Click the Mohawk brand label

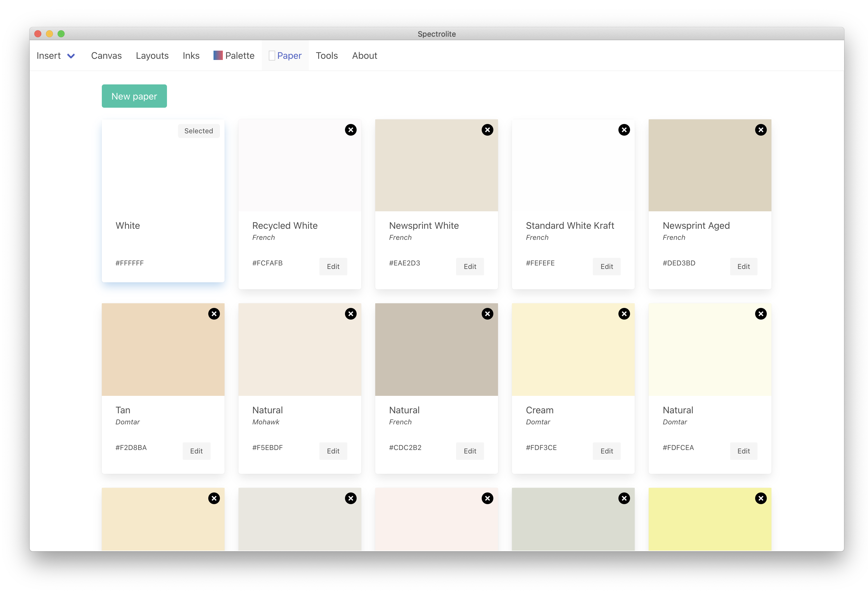click(x=266, y=422)
